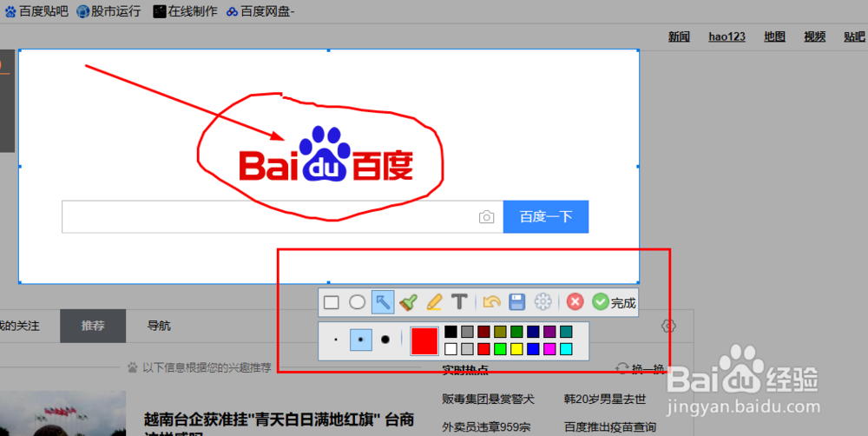This screenshot has width=868, height=436.
Task: Select the green brush tool
Action: coord(408,302)
